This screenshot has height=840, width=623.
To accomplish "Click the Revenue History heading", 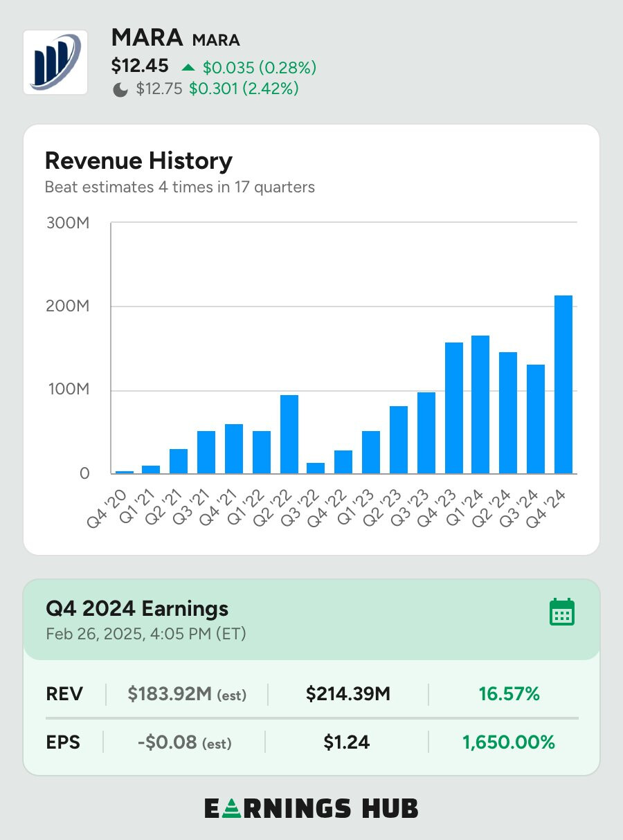I will point(138,161).
